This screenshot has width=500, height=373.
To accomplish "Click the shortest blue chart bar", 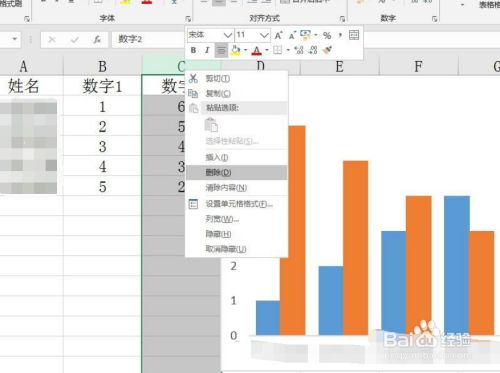I will click(x=268, y=318).
